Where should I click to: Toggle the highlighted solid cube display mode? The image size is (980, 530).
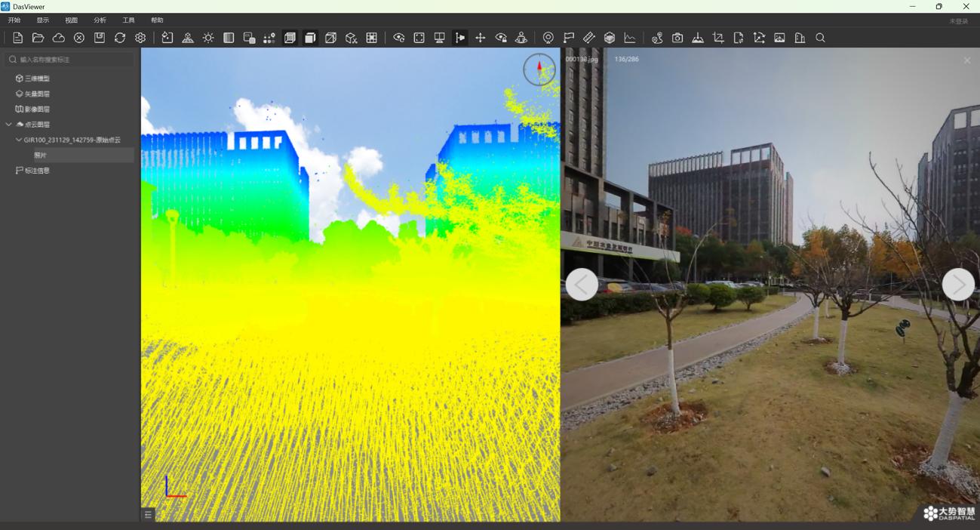tap(310, 38)
